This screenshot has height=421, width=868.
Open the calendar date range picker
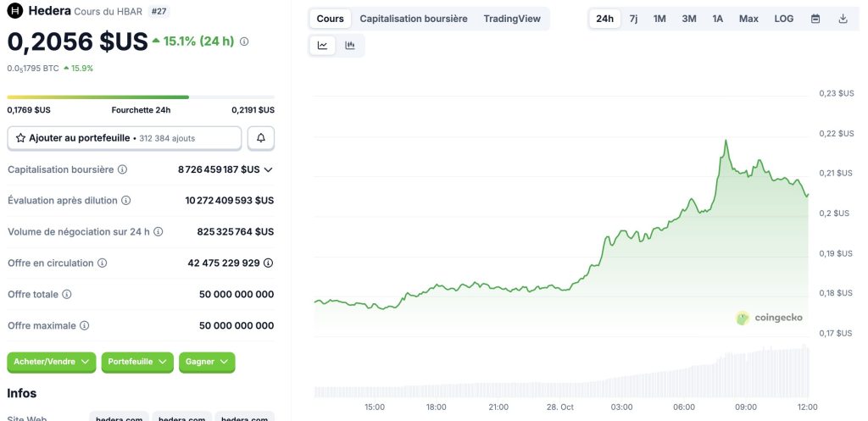[815, 19]
